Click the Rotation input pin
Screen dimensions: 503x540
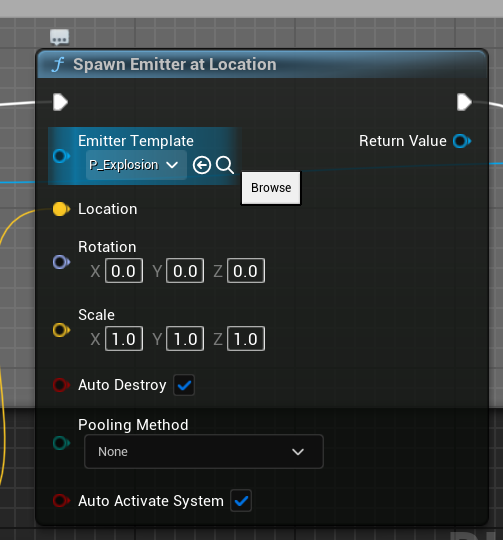[61, 262]
